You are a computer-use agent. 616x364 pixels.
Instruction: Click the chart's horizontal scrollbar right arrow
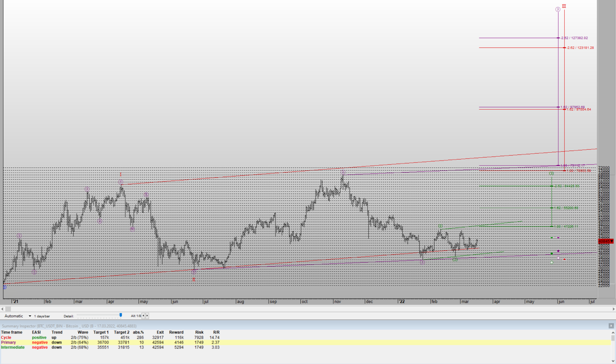[613, 309]
